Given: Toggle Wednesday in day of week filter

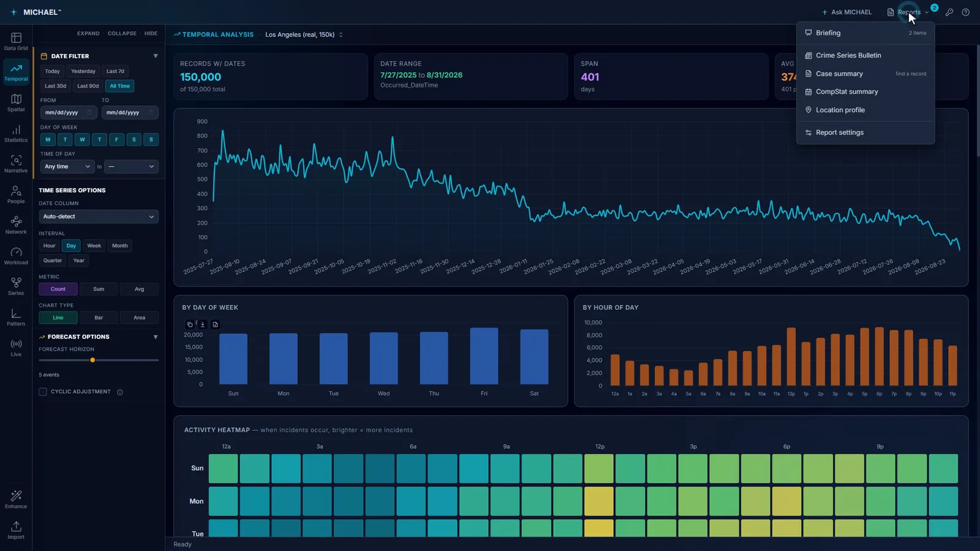Looking at the screenshot, I should [82, 140].
